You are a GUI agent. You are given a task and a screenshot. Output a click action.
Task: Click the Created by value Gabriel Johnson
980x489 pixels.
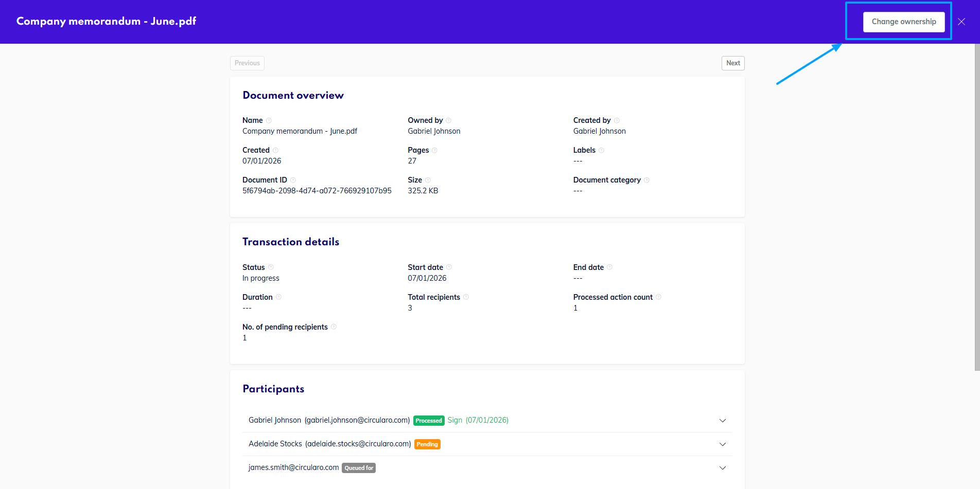click(x=600, y=131)
